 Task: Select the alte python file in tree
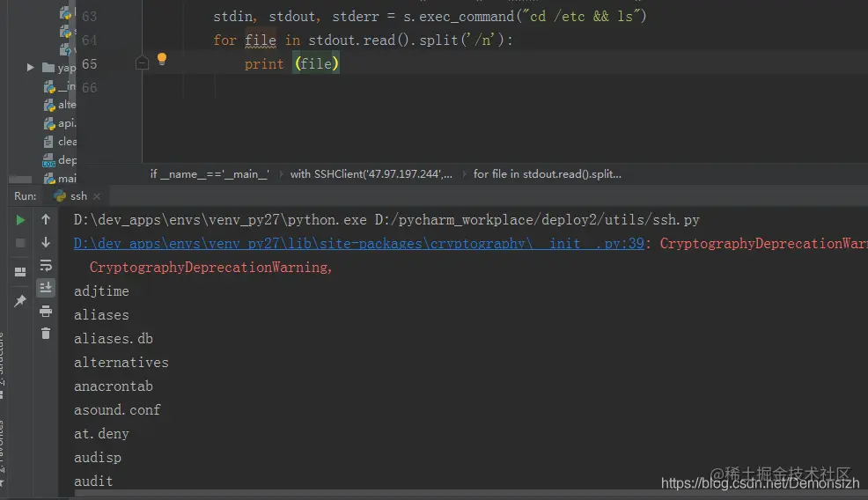tap(60, 105)
